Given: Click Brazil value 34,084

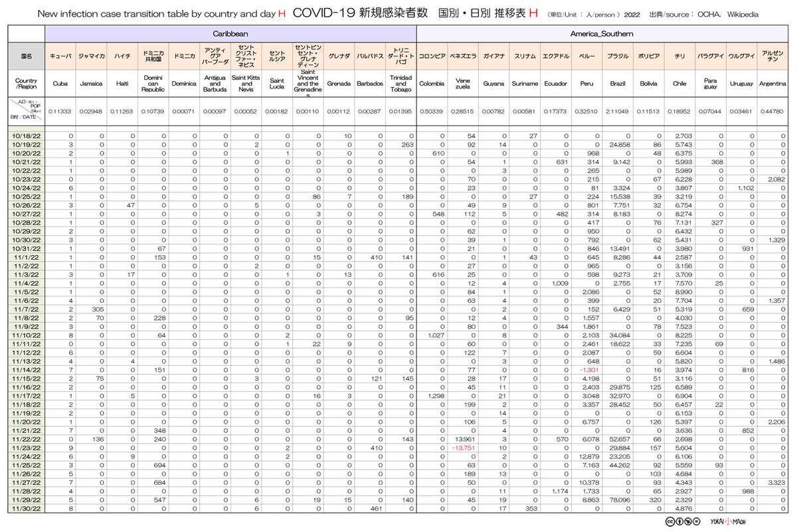Looking at the screenshot, I should pyautogui.click(x=618, y=336).
